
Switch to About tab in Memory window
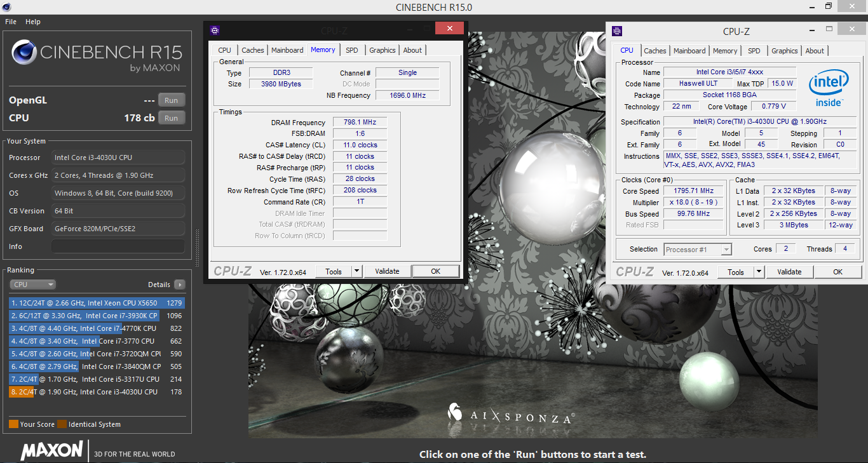(412, 50)
